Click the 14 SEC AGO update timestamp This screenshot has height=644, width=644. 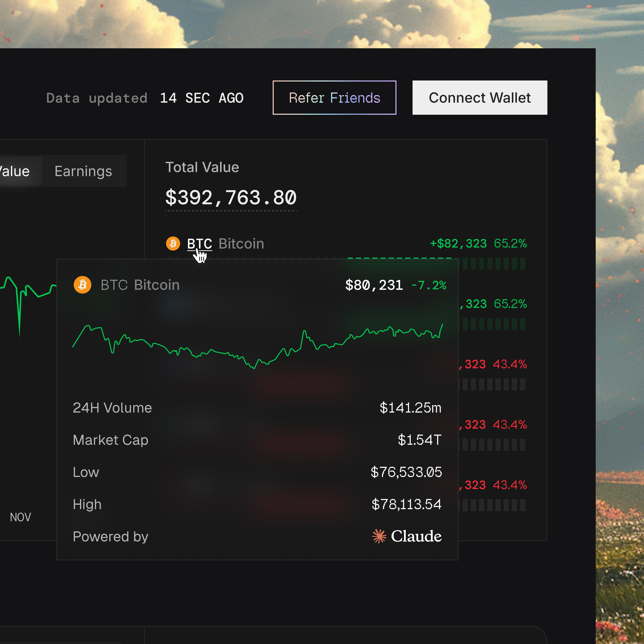(202, 98)
